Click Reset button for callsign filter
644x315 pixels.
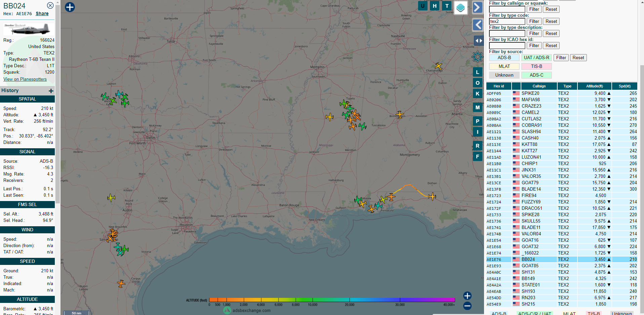click(x=551, y=9)
